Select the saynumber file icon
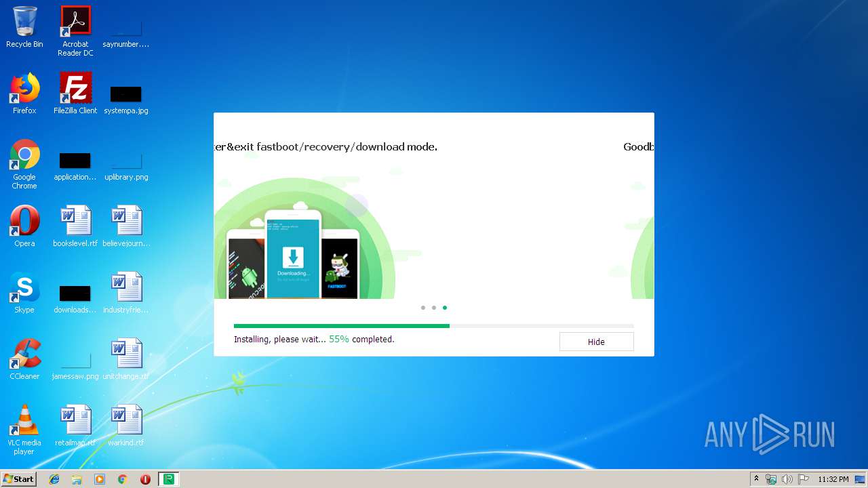Viewport: 868px width, 488px height. pos(126,31)
